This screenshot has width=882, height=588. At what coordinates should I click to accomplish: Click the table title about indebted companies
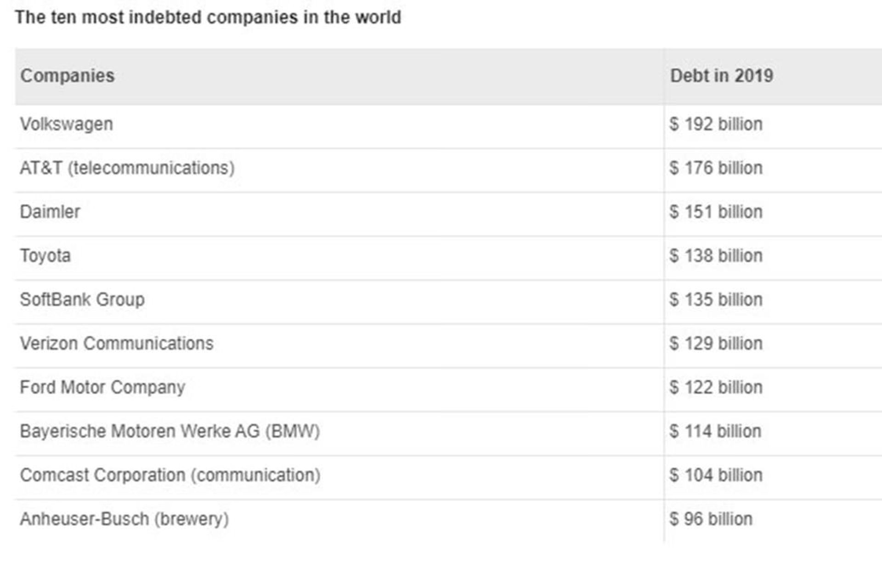[x=208, y=17]
